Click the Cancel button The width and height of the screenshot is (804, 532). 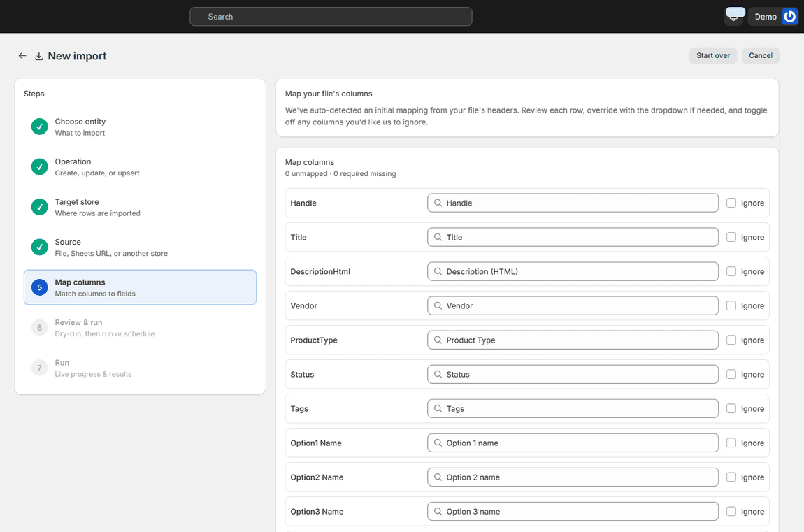click(761, 55)
